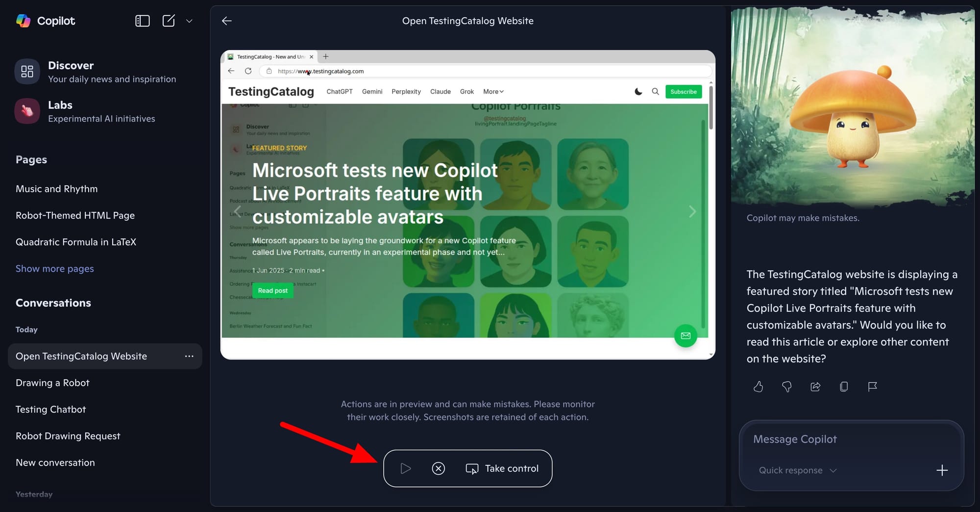This screenshot has width=980, height=512.
Task: Expand the More menu on TestingCatalog
Action: (x=493, y=92)
